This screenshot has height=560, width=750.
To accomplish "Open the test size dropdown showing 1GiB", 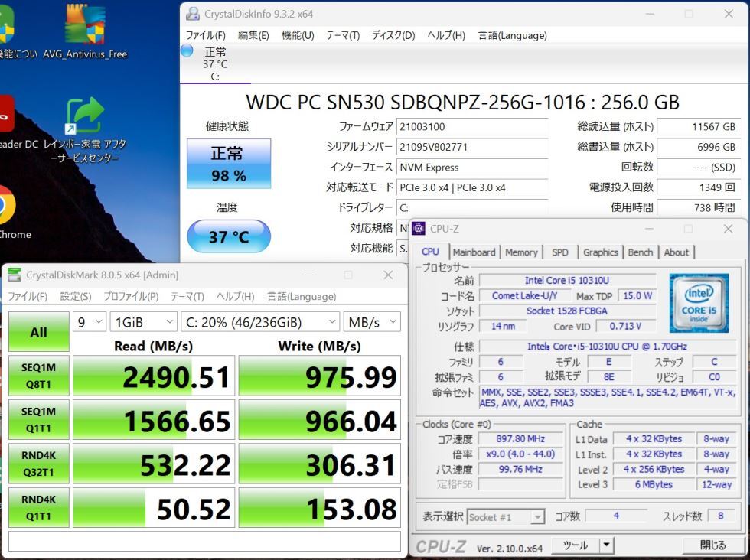I will (x=144, y=322).
